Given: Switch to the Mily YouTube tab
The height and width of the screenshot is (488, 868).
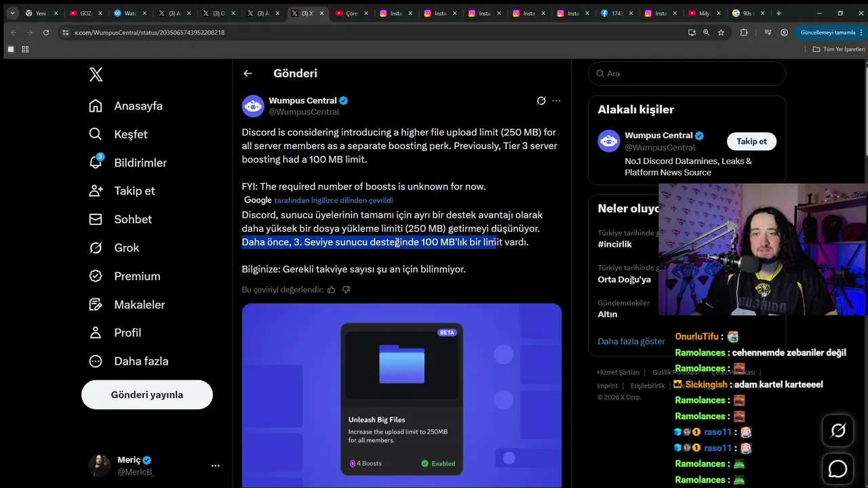Looking at the screenshot, I should 705,13.
